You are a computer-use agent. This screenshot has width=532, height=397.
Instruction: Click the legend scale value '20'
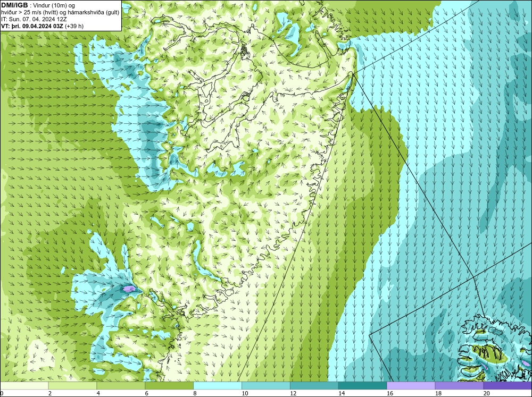coord(487,393)
